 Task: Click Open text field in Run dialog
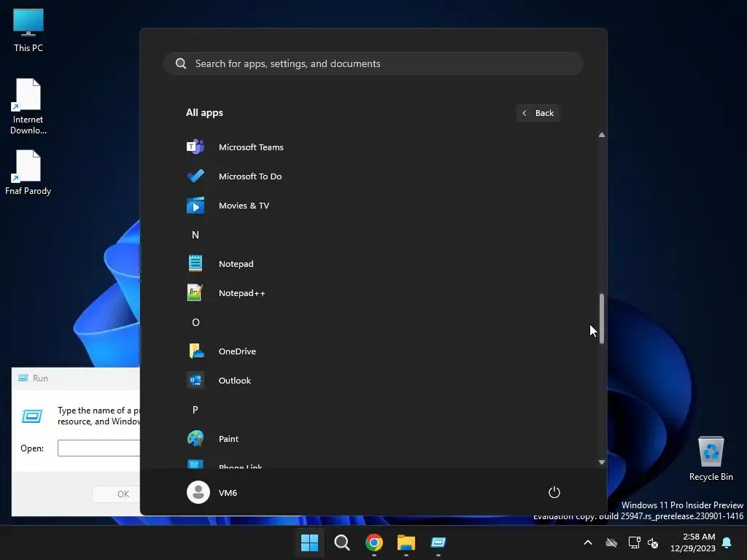click(x=98, y=448)
